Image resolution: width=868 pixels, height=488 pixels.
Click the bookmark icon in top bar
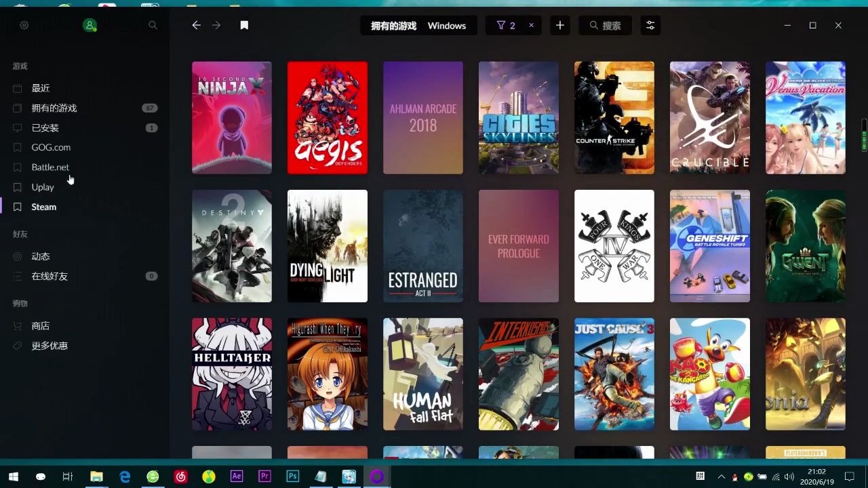[x=244, y=25]
